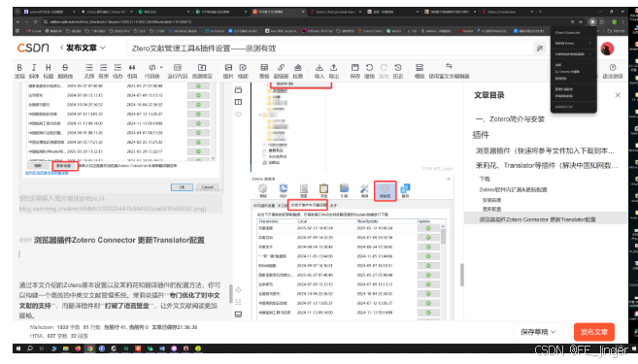Insert ordered list (有序)

103,71
